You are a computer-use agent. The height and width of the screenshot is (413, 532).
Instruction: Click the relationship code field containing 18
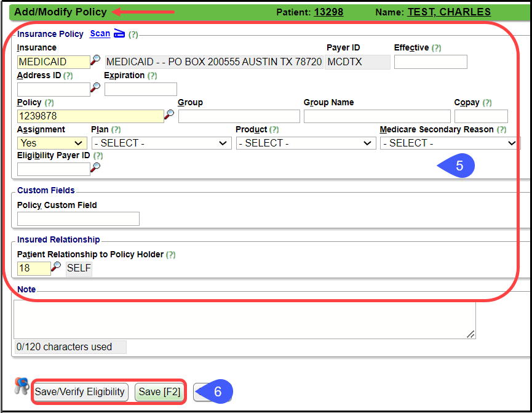34,268
